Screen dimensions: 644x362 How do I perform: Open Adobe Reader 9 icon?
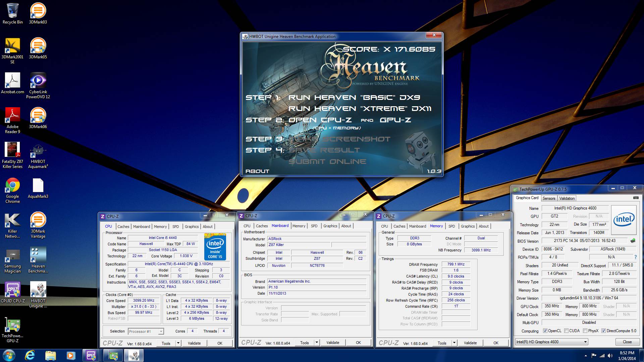coord(13,120)
